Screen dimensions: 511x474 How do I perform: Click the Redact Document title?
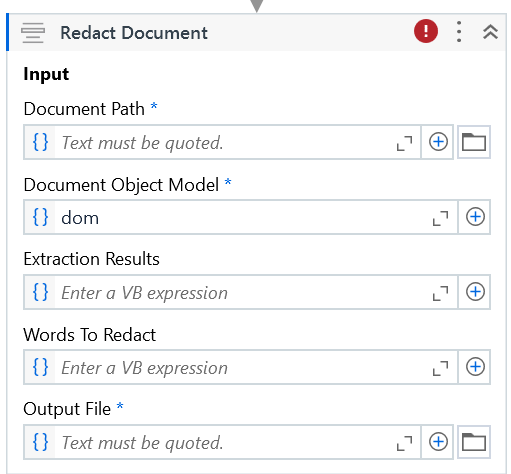[134, 33]
